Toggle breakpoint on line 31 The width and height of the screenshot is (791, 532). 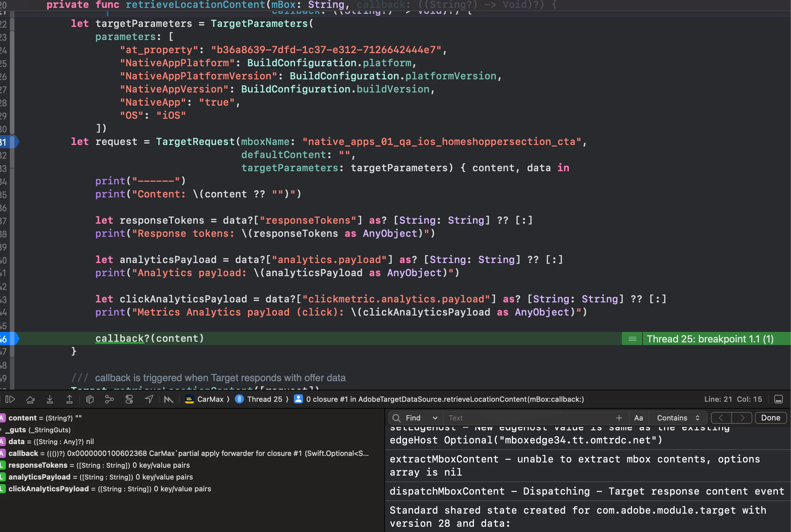coord(8,142)
